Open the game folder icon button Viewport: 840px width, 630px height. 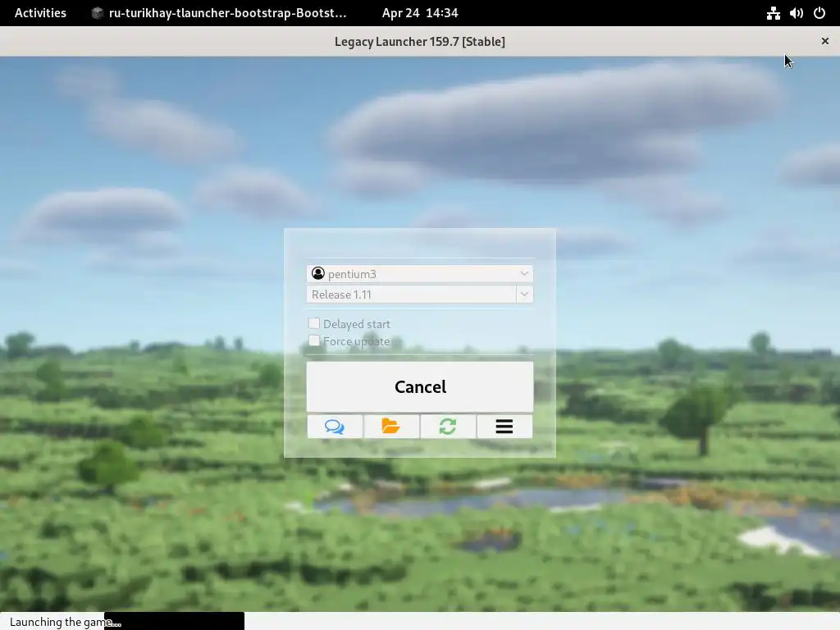click(391, 427)
